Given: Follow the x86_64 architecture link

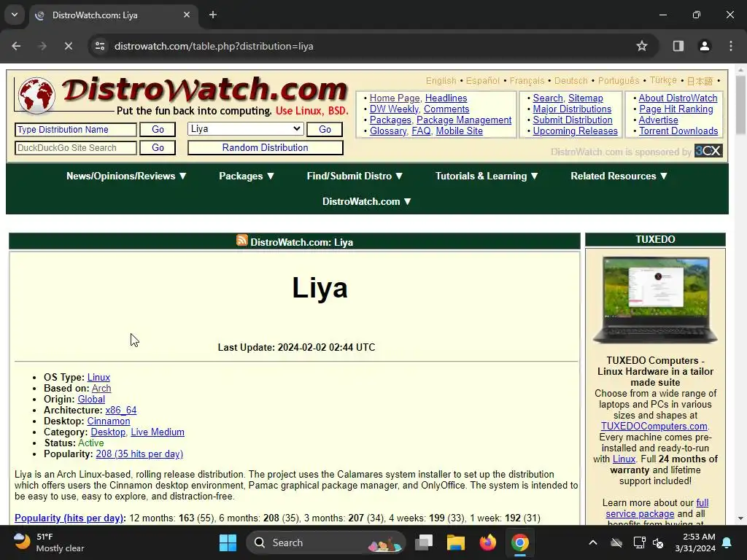Looking at the screenshot, I should coord(121,410).
